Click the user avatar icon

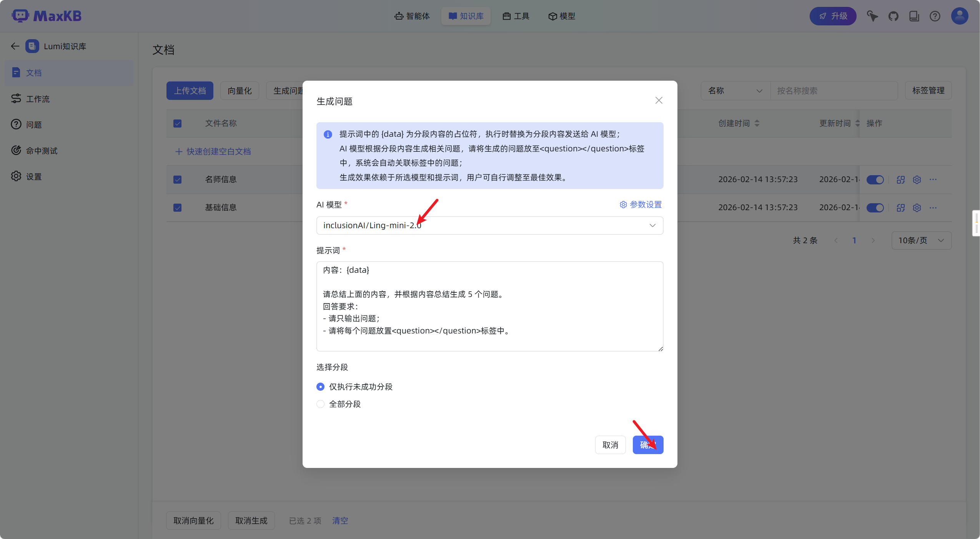[x=959, y=16]
